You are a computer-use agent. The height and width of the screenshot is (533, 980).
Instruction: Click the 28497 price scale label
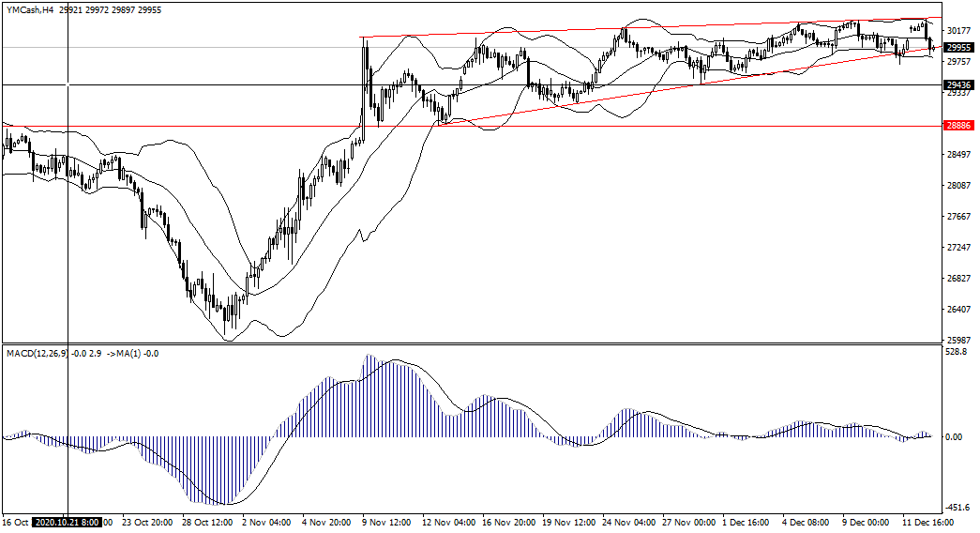958,155
